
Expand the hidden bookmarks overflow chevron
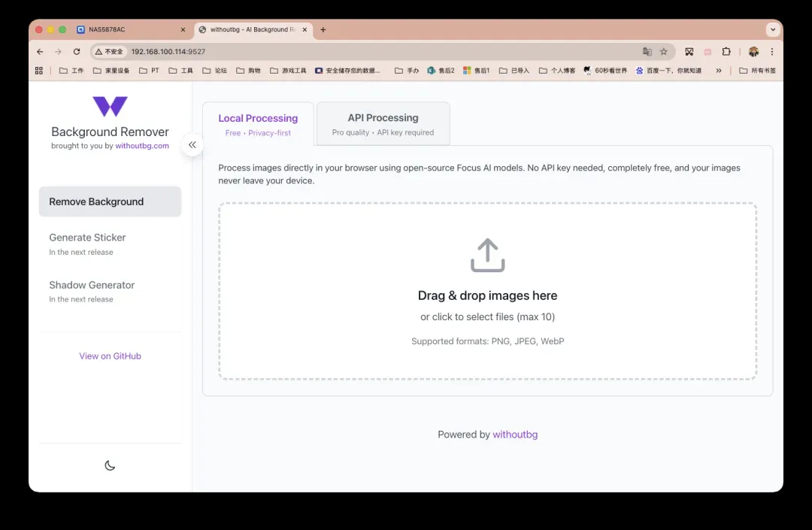[x=719, y=71]
